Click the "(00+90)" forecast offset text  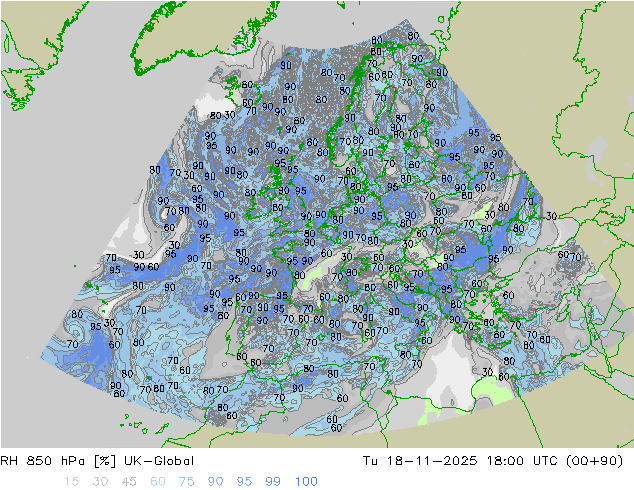point(595,461)
